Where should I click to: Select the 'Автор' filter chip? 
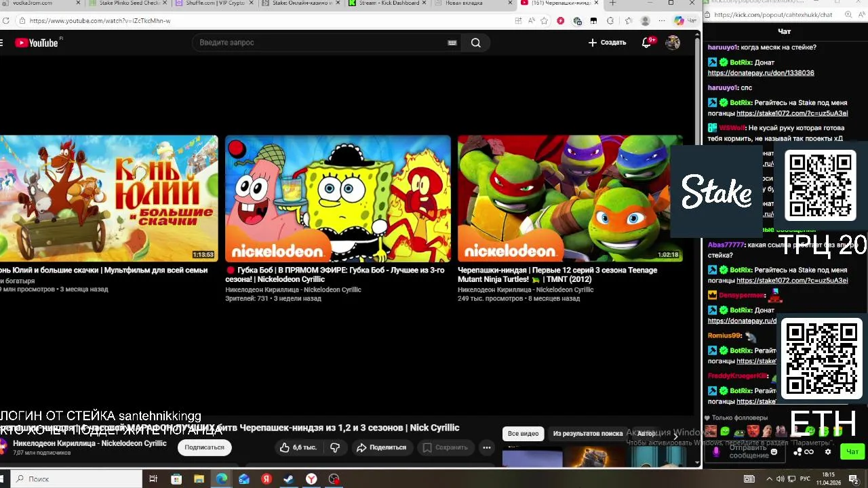click(646, 434)
